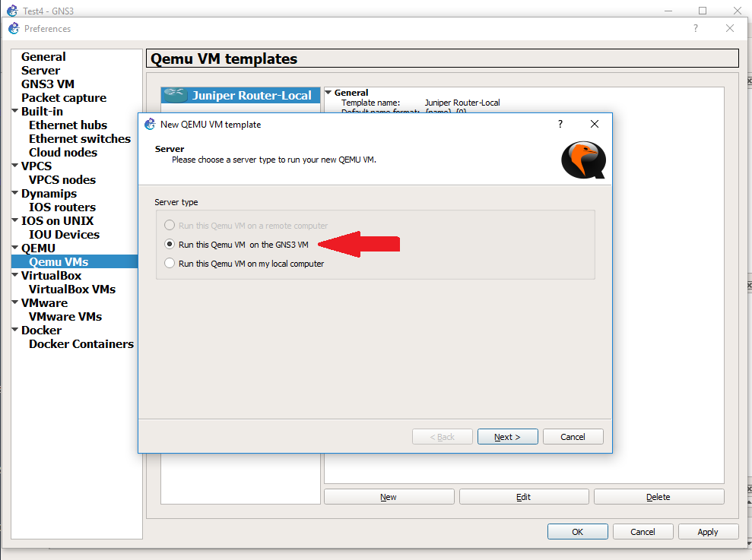
Task: Open Docker Containers preferences
Action: click(81, 343)
